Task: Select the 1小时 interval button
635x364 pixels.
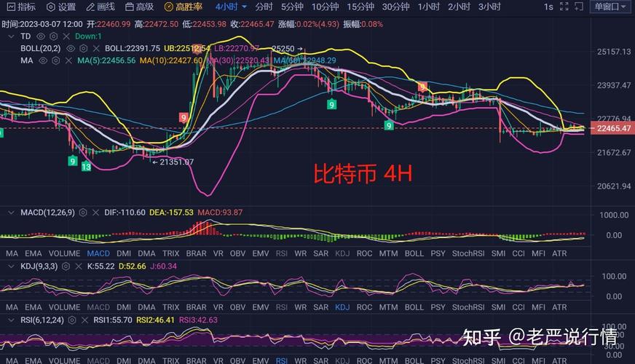Action: pos(429,7)
